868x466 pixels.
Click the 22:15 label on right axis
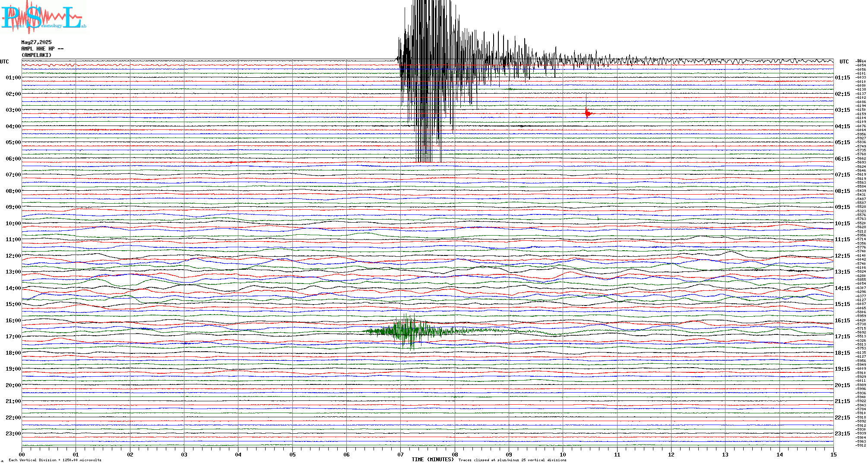tap(843, 418)
